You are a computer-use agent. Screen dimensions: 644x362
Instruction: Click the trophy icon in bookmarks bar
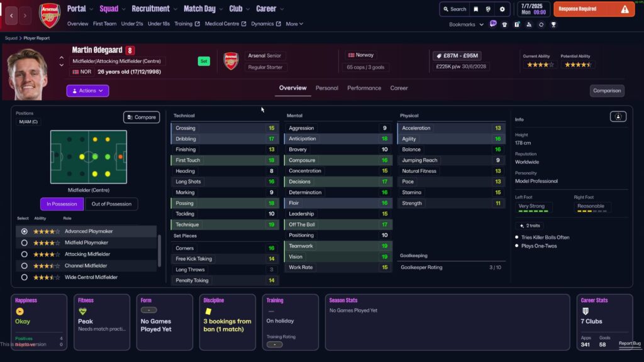[553, 25]
